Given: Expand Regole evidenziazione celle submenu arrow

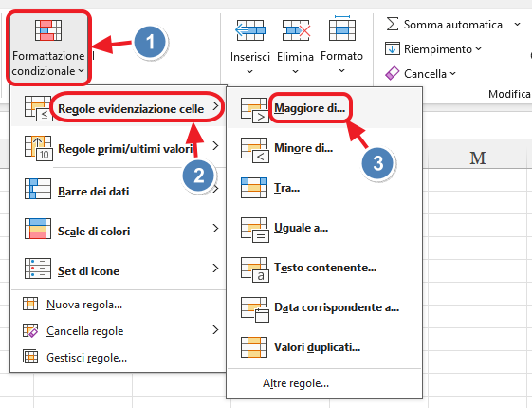Looking at the screenshot, I should click(215, 106).
